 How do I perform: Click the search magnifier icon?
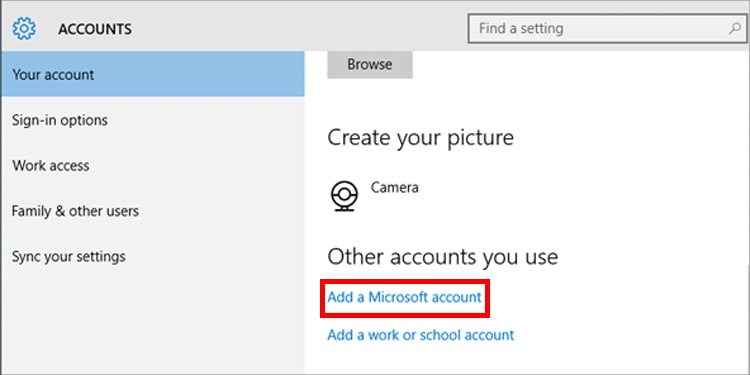click(x=735, y=29)
